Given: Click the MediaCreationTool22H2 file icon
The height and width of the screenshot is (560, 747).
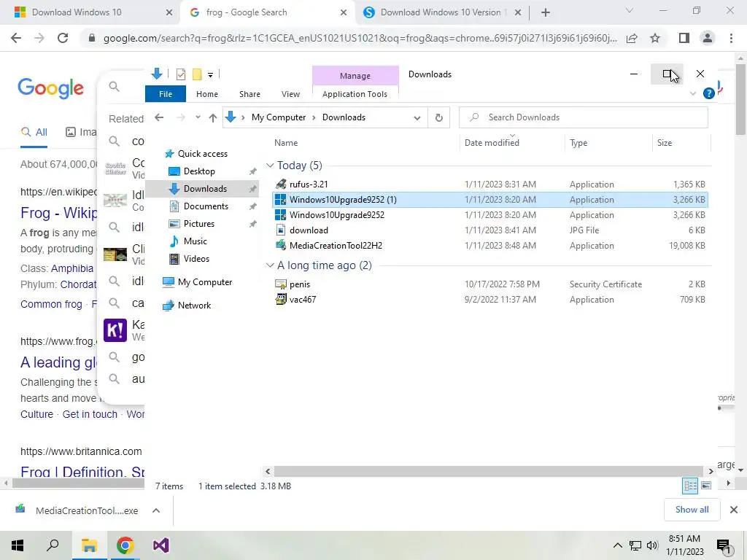Looking at the screenshot, I should click(281, 246).
